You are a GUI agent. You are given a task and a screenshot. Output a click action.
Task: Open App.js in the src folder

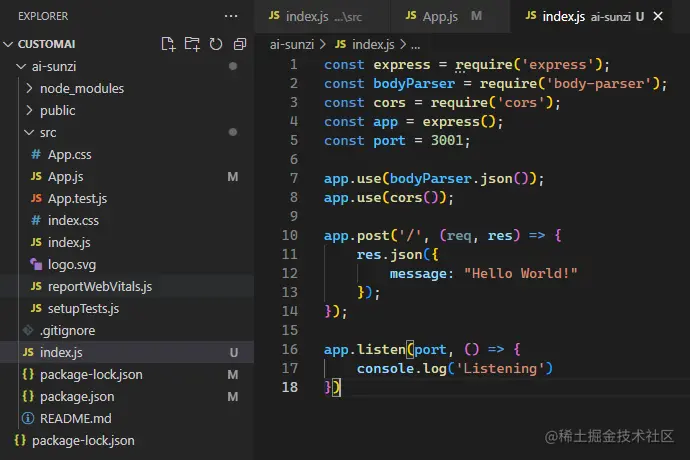(66, 177)
